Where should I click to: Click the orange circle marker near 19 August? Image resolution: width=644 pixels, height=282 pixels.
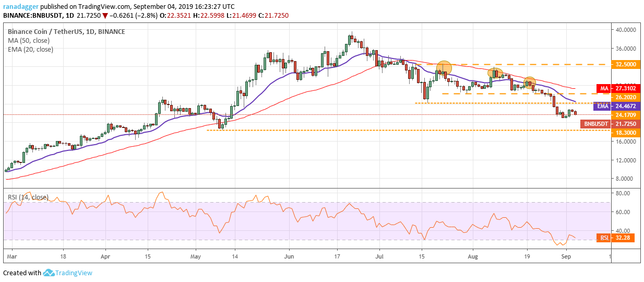530,83
